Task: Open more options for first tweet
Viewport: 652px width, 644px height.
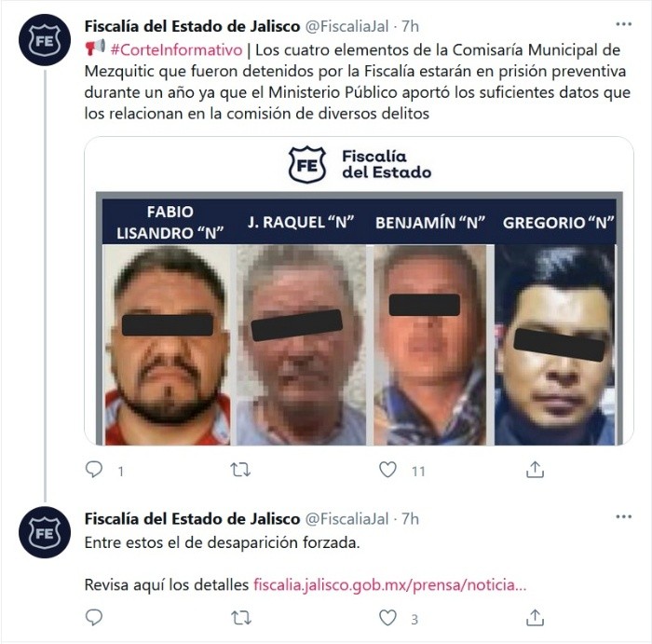Action: click(x=624, y=24)
